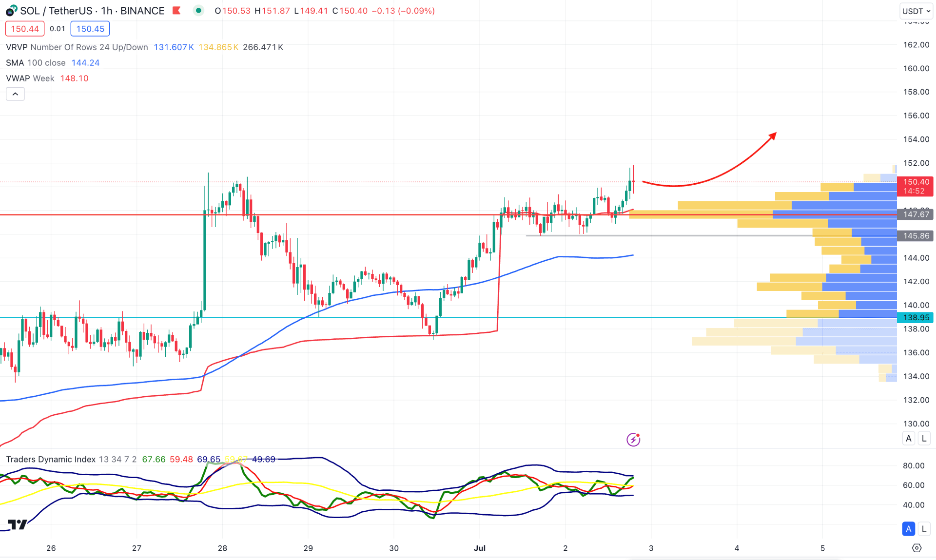Screen dimensions: 936x560
Task: Click the 28 date label on time axis
Action: [x=222, y=548]
